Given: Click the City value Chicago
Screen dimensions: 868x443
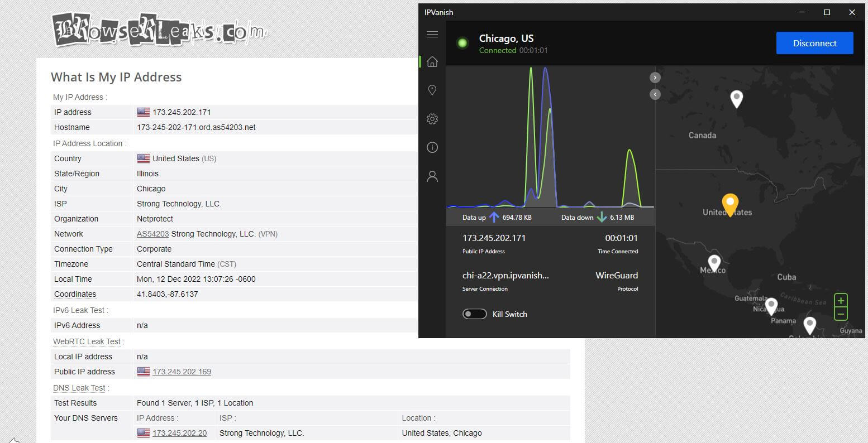Looking at the screenshot, I should pyautogui.click(x=151, y=189).
